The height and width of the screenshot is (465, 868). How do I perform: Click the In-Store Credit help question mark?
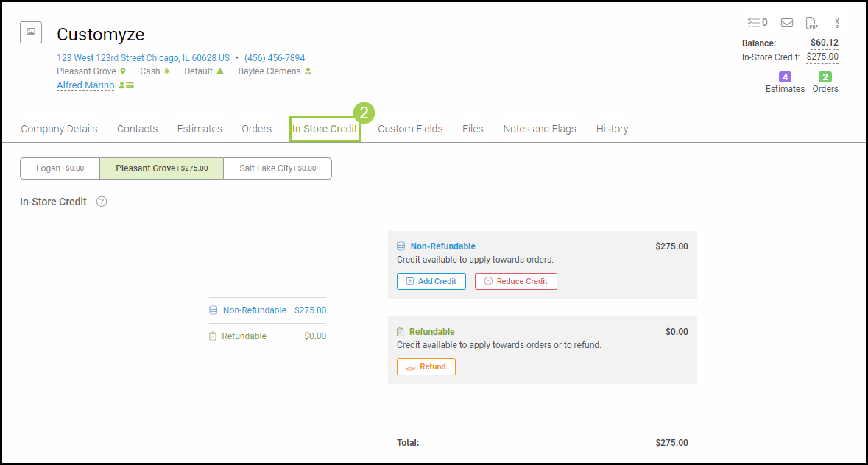pyautogui.click(x=102, y=202)
